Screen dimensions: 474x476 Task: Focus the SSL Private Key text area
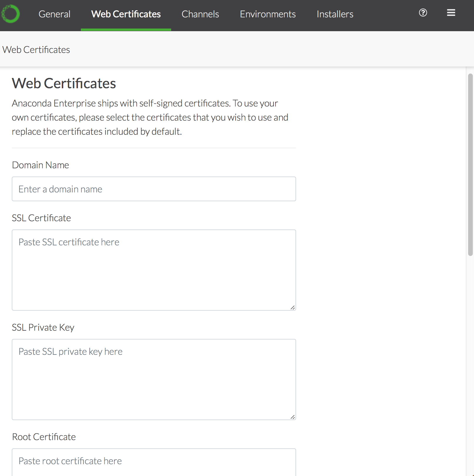pyautogui.click(x=154, y=380)
